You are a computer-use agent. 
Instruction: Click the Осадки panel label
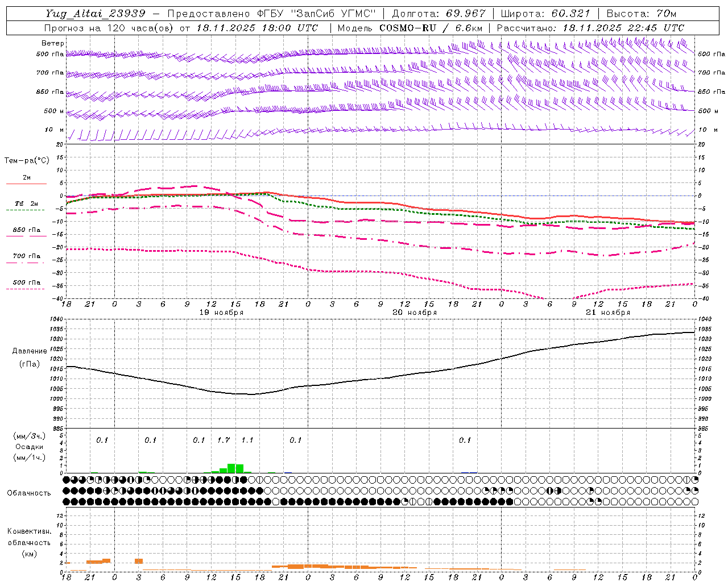tap(30, 447)
